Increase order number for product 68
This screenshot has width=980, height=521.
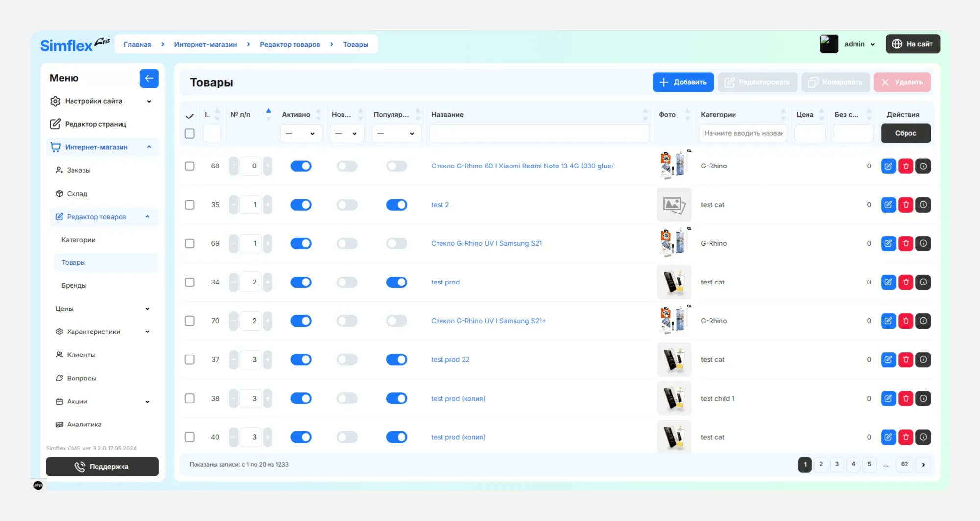point(268,166)
